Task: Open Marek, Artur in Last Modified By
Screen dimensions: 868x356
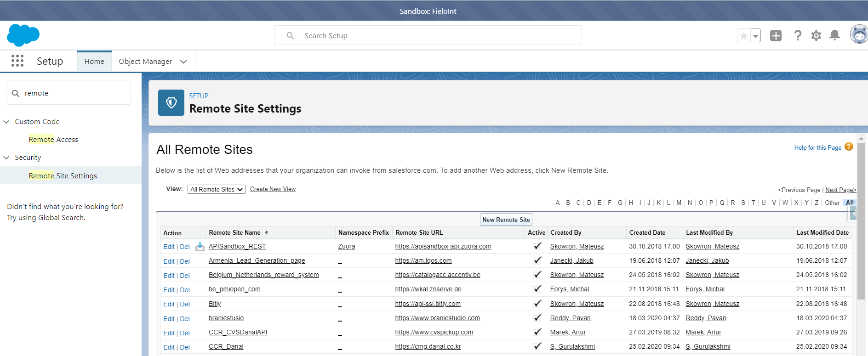Action: pos(703,332)
